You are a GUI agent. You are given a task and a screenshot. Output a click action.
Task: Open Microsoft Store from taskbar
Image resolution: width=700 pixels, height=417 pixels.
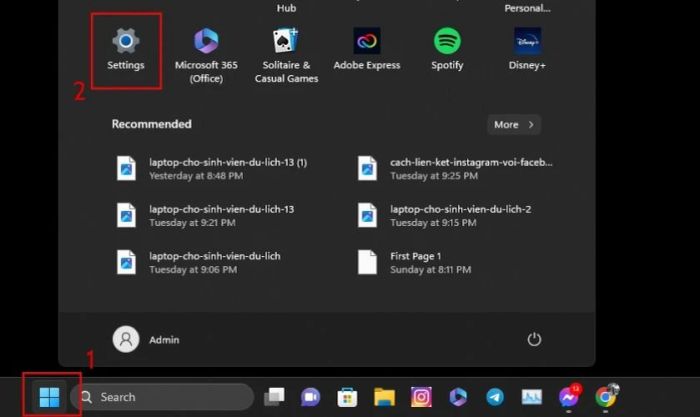point(347,397)
